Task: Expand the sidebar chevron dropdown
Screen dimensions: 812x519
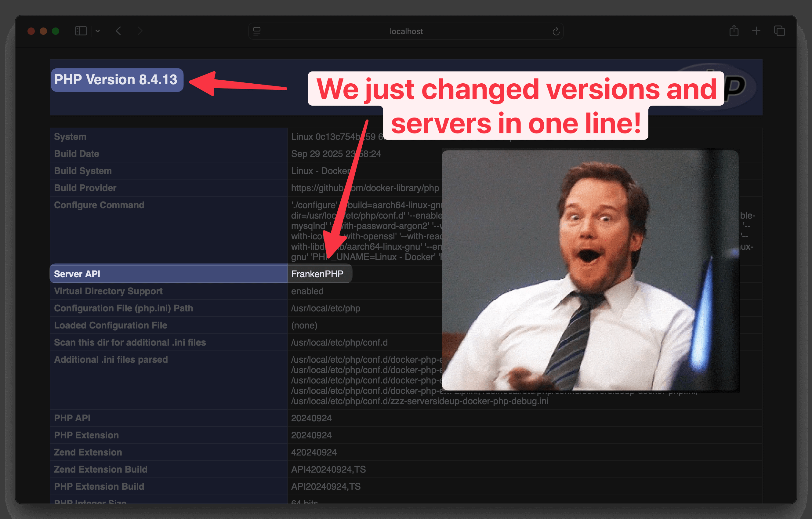Action: 98,31
